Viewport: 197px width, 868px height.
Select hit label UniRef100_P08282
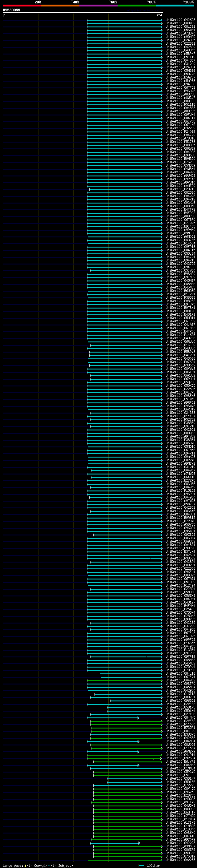180,301
